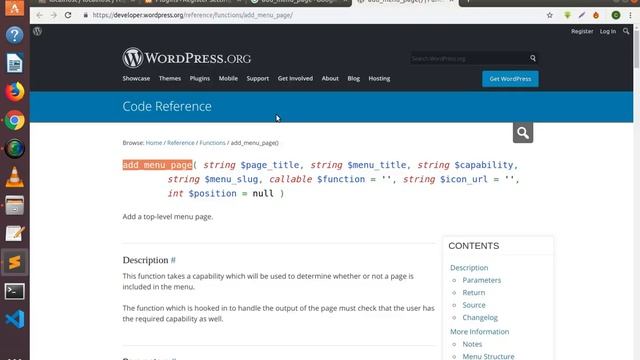Click the Register link
Viewport: 640px width, 360px height.
(x=582, y=31)
